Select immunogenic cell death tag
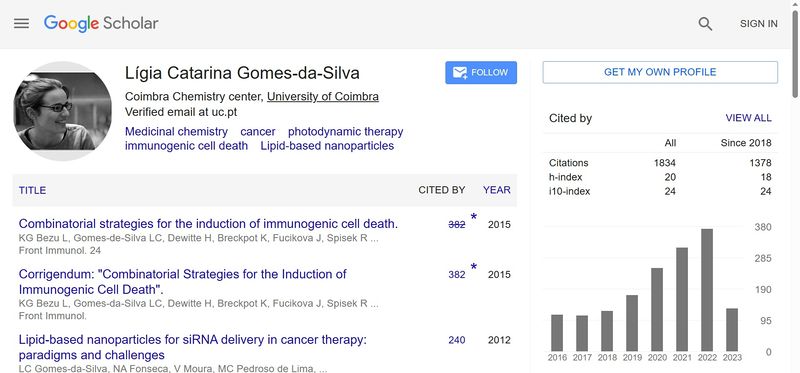The height and width of the screenshot is (373, 800). pyautogui.click(x=186, y=146)
